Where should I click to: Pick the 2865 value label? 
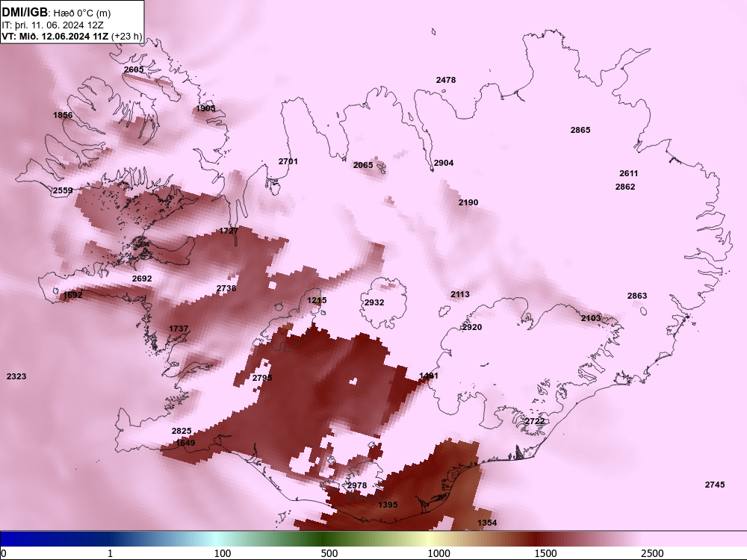[x=580, y=130]
